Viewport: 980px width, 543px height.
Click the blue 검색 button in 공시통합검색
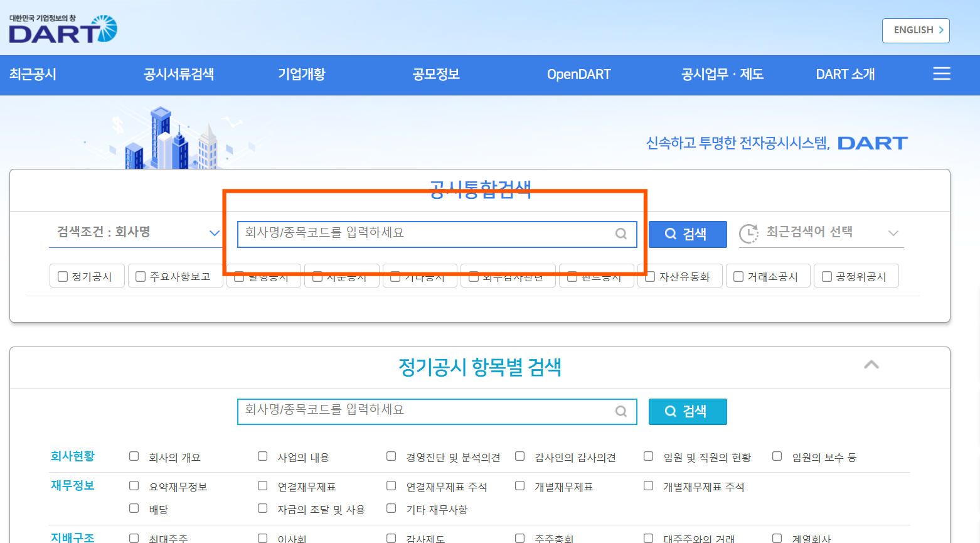click(x=688, y=234)
